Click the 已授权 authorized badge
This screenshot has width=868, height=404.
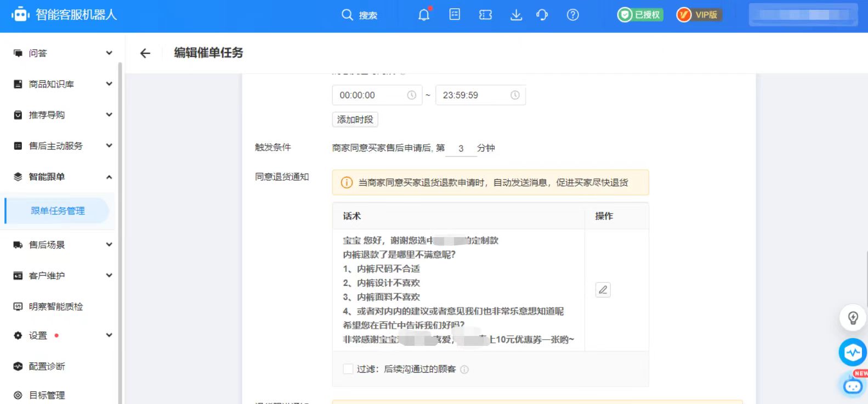(640, 15)
